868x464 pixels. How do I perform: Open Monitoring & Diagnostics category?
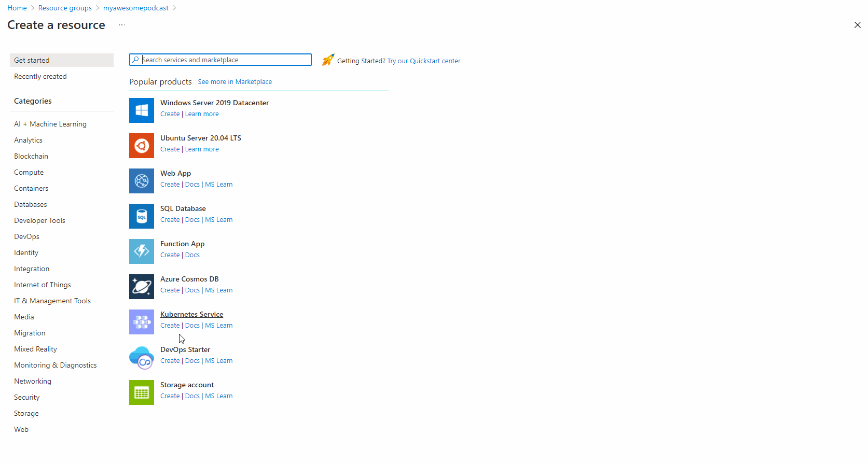(56, 365)
